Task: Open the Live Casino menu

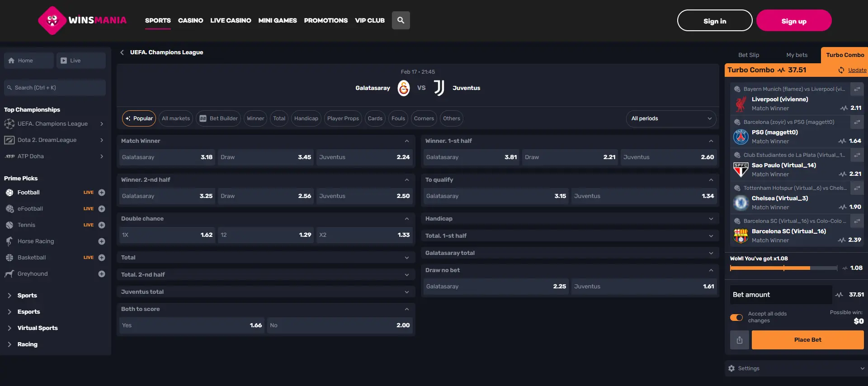Action: coord(231,20)
